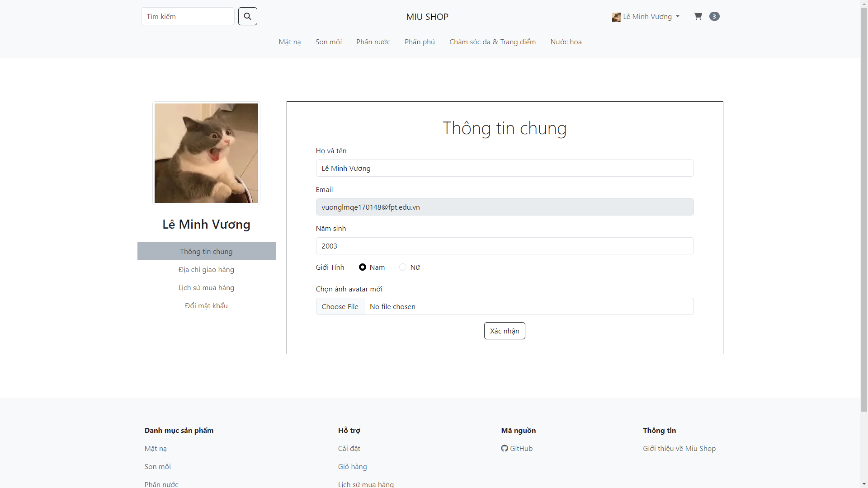Viewport: 868px width, 488px height.
Task: Click the cart count badge
Action: [714, 16]
